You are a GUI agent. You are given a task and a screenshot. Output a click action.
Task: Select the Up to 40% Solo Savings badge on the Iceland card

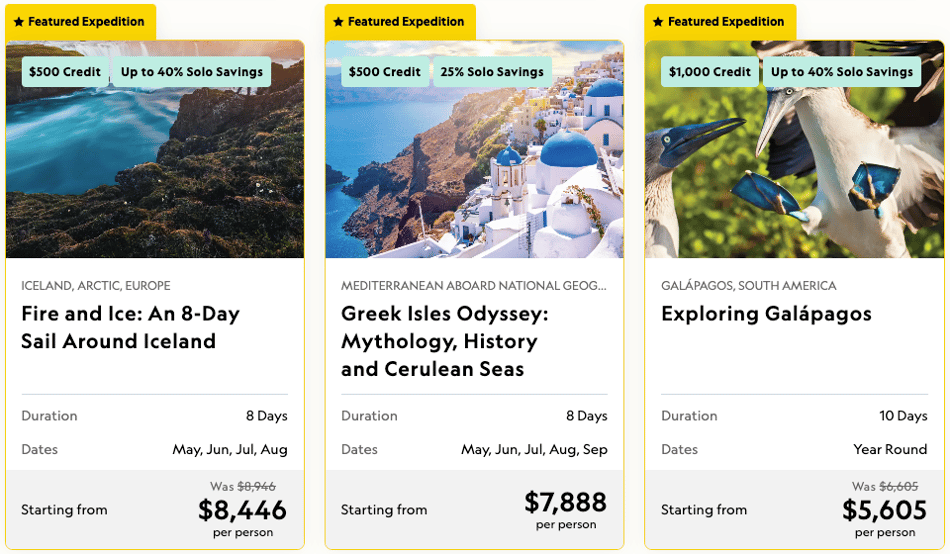tap(191, 72)
